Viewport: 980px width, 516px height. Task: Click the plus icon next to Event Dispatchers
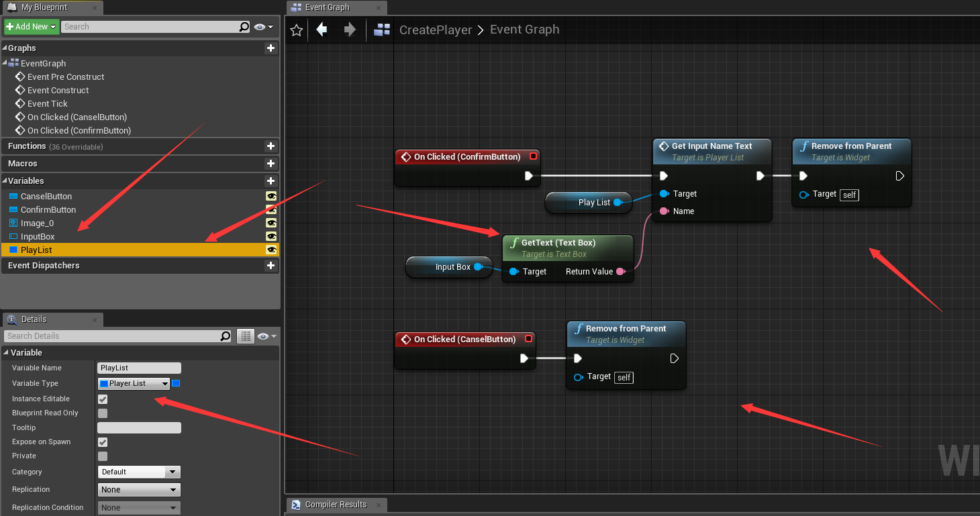pyautogui.click(x=271, y=266)
